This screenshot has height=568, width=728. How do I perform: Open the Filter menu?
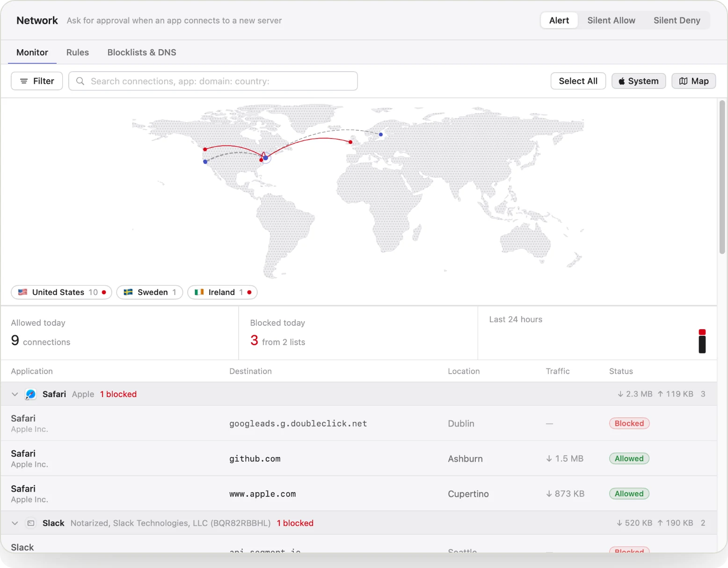(x=37, y=81)
